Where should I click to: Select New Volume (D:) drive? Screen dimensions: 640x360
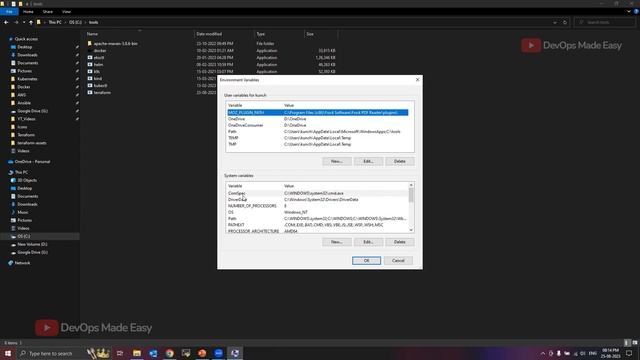click(32, 244)
